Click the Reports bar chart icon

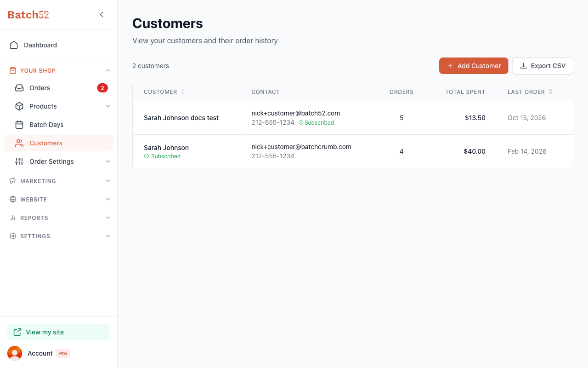13,218
